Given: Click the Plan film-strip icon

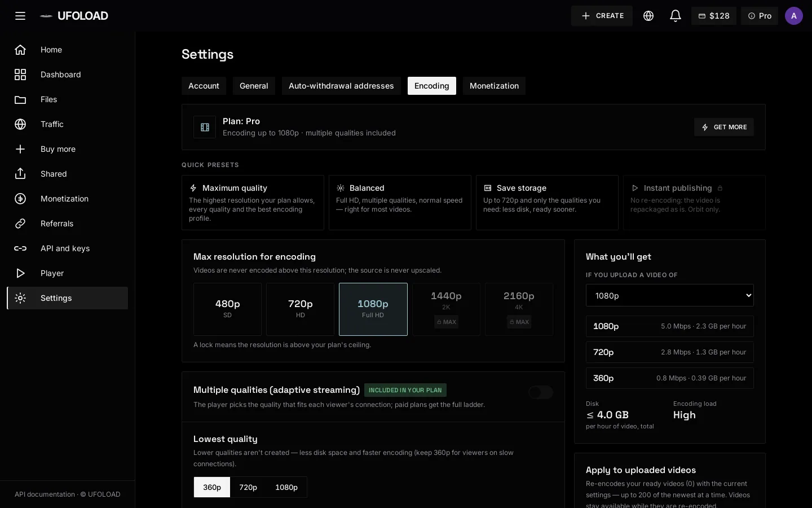Looking at the screenshot, I should [205, 127].
